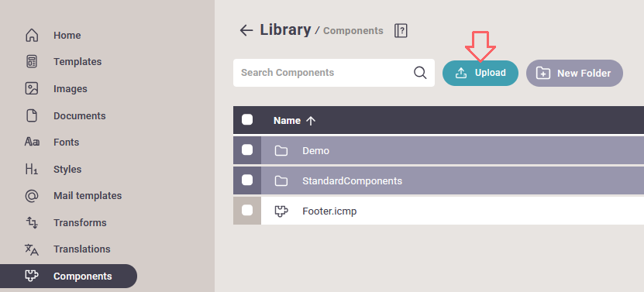Focus the Search Components field
The height and width of the screenshot is (292, 644).
click(333, 73)
